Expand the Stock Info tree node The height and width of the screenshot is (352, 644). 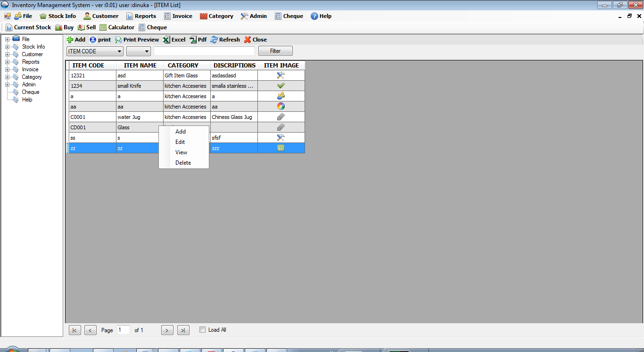pyautogui.click(x=7, y=46)
